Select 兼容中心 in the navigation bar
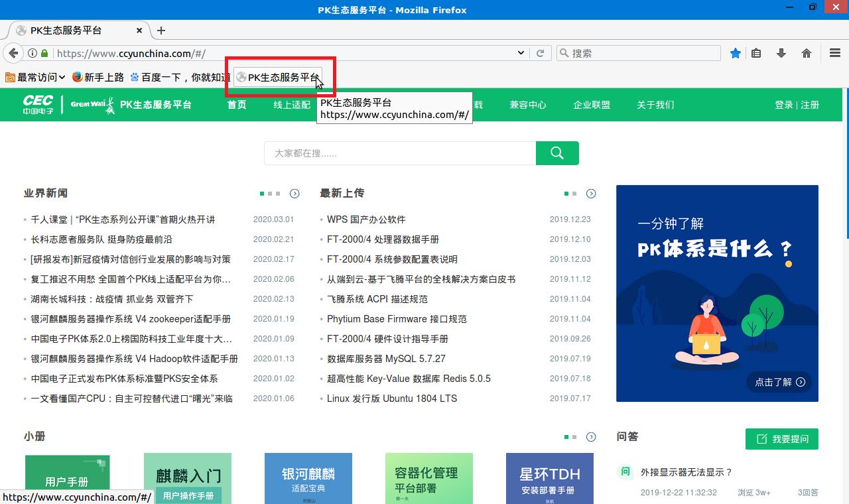Screen dimensions: 849x504 tap(528, 104)
